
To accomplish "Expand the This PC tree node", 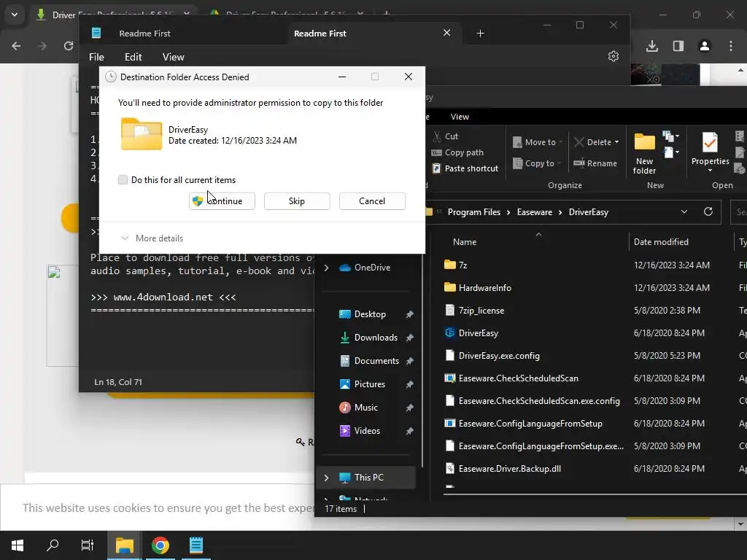I will [326, 478].
